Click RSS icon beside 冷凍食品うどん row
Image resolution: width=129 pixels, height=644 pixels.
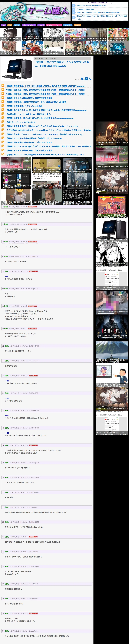click(3, 118)
